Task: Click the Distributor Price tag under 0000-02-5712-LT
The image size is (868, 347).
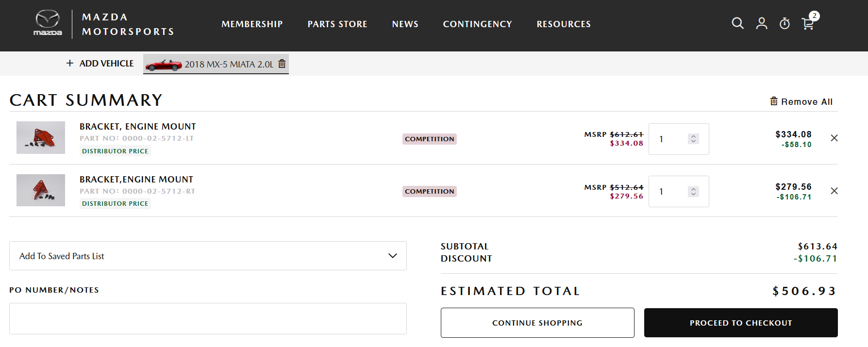Action: 115,151
